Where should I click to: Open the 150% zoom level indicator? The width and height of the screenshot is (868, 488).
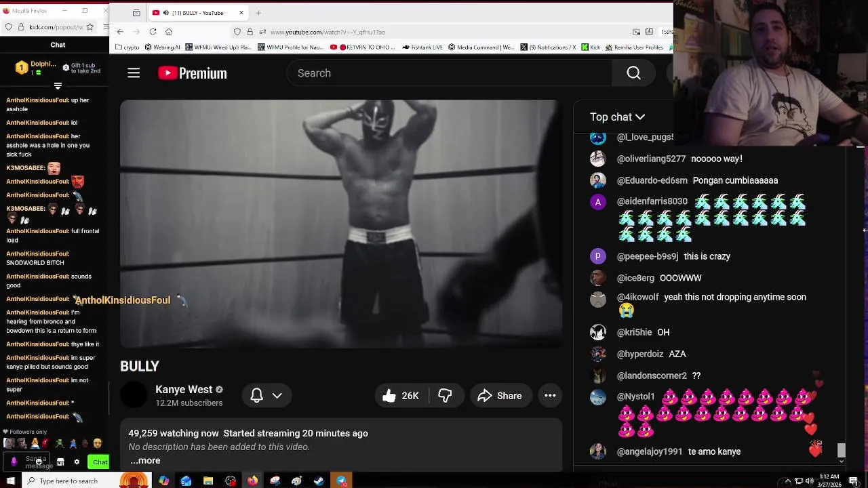pyautogui.click(x=667, y=32)
